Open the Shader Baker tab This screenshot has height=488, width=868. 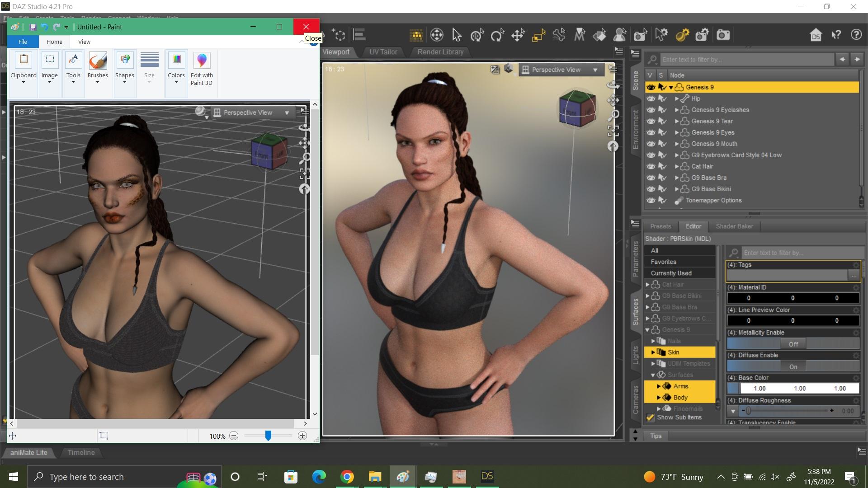point(734,226)
